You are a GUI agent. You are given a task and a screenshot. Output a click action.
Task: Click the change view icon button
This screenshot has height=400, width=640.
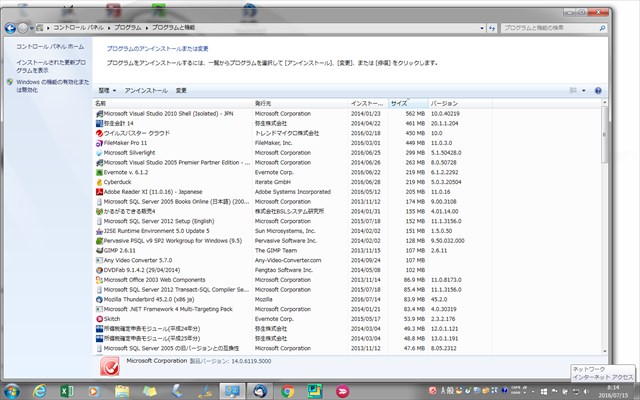pos(573,91)
